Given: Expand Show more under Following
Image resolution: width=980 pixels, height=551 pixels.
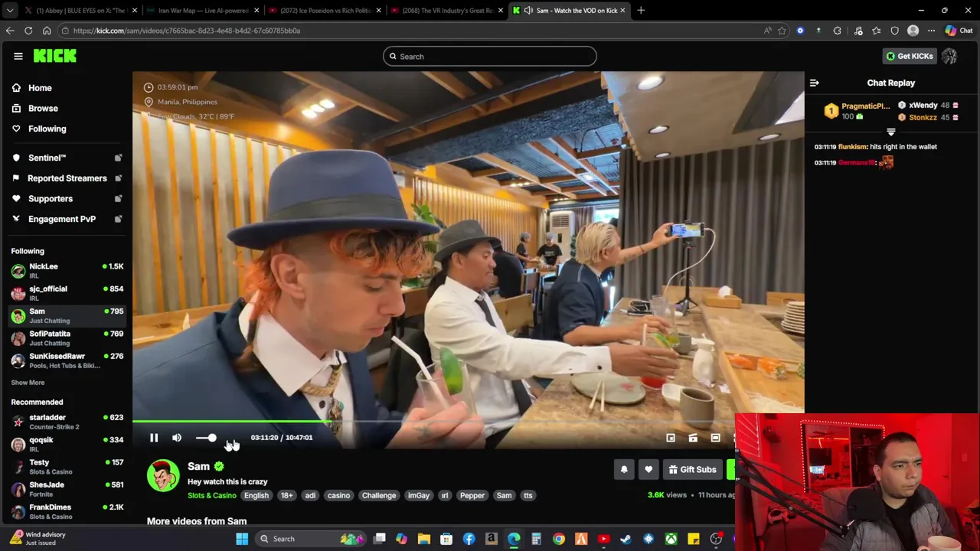Looking at the screenshot, I should click(28, 383).
